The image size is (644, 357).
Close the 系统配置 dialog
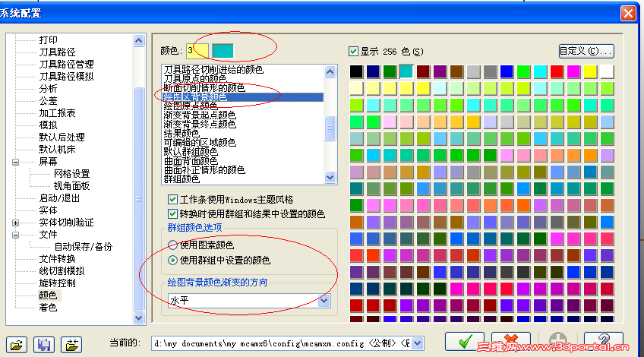coord(628,14)
